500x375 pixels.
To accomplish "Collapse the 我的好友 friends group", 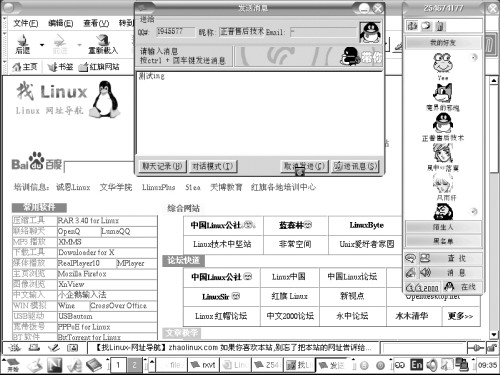I will pos(443,43).
